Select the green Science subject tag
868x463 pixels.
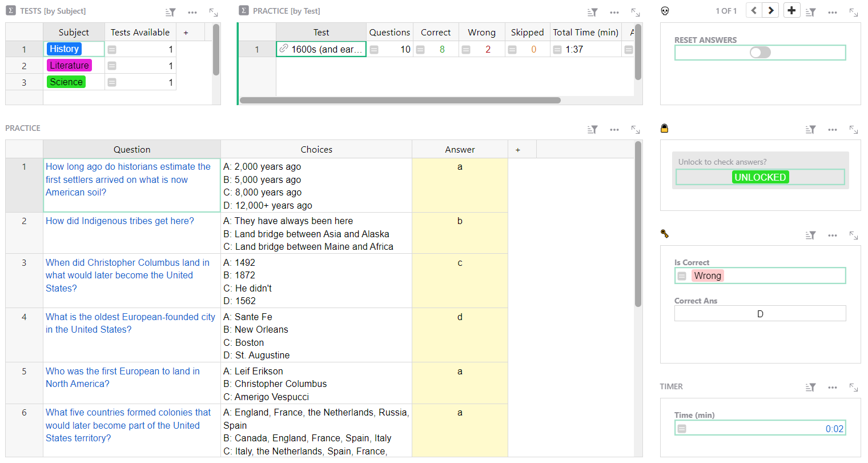66,82
